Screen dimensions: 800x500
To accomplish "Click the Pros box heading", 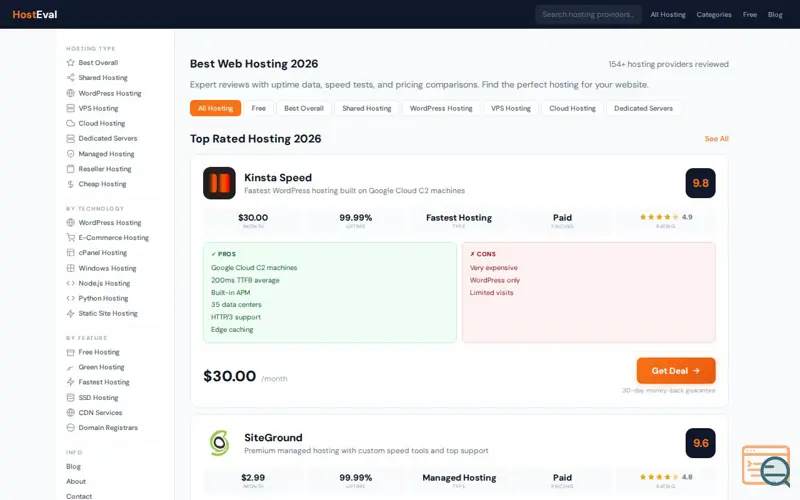I will coord(223,254).
